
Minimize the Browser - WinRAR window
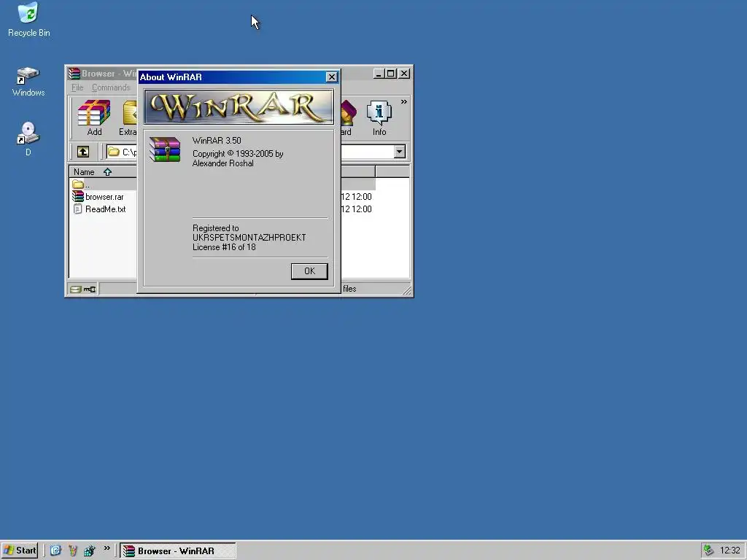(379, 74)
